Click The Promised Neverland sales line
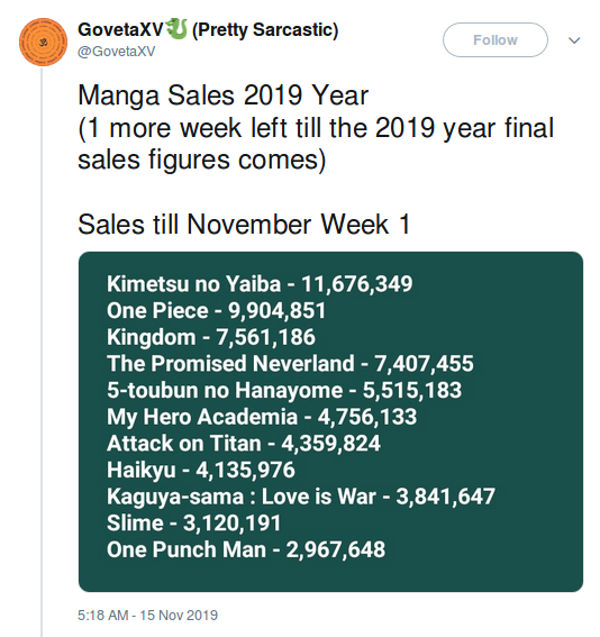The width and height of the screenshot is (600, 637). pos(290,363)
